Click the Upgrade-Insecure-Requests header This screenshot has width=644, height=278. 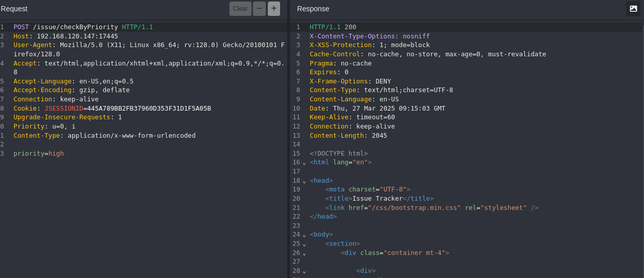click(68, 117)
